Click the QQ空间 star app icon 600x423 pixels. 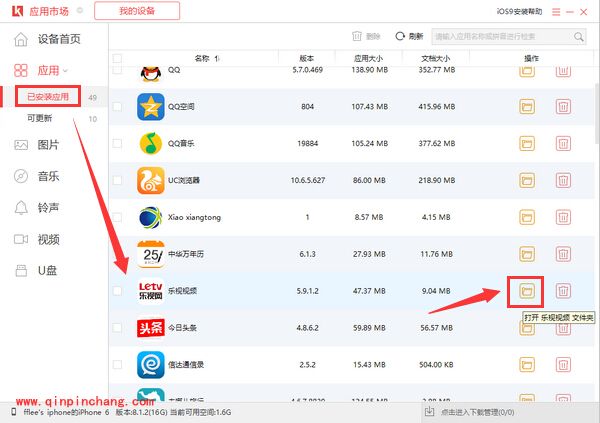click(151, 106)
